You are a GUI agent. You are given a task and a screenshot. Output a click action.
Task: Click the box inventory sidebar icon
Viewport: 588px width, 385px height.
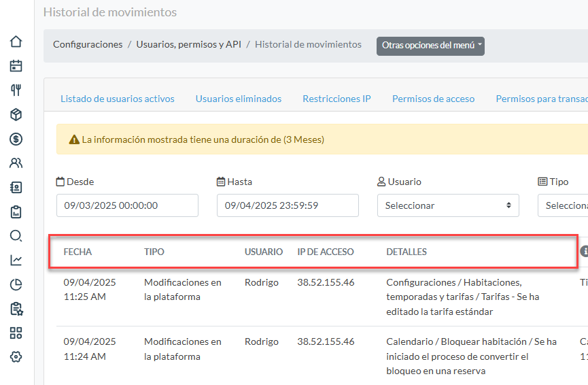tap(16, 114)
